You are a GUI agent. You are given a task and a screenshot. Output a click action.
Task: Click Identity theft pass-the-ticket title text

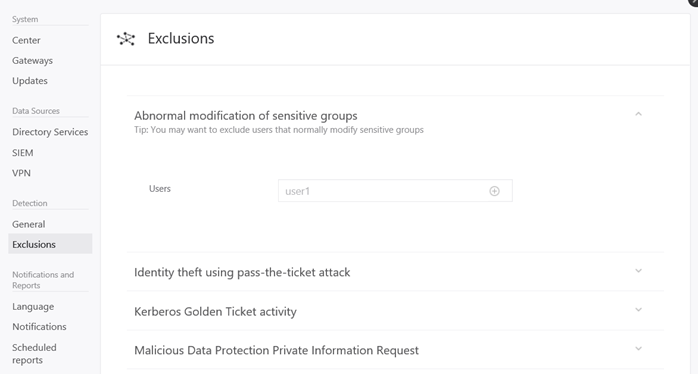(x=242, y=272)
